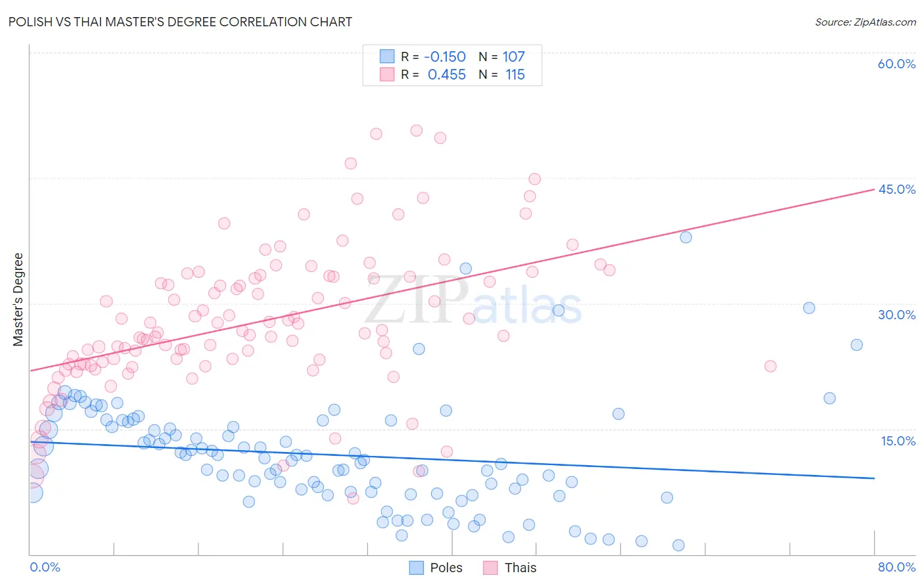
Task: Click the 15.0% y-axis label
Action: [x=898, y=441]
